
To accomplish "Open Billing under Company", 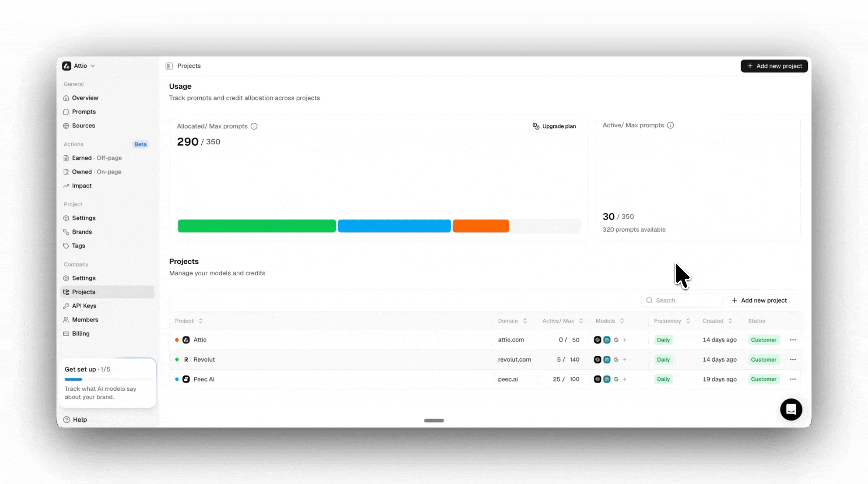I will [81, 334].
